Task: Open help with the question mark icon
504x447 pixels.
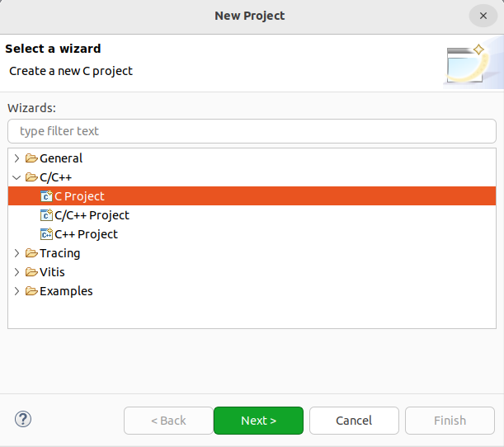Action: 23,419
